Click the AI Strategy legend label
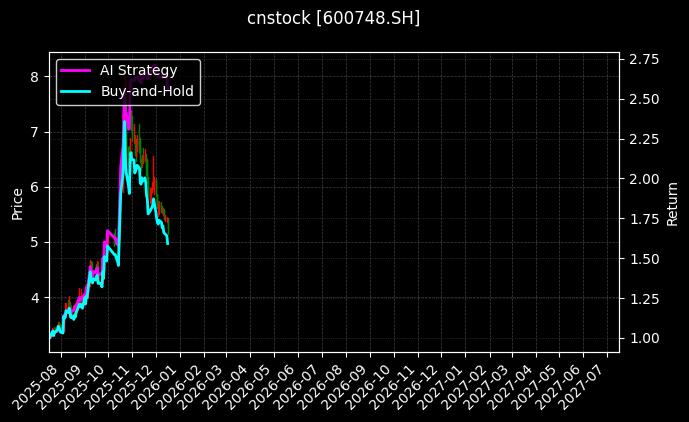 [139, 70]
